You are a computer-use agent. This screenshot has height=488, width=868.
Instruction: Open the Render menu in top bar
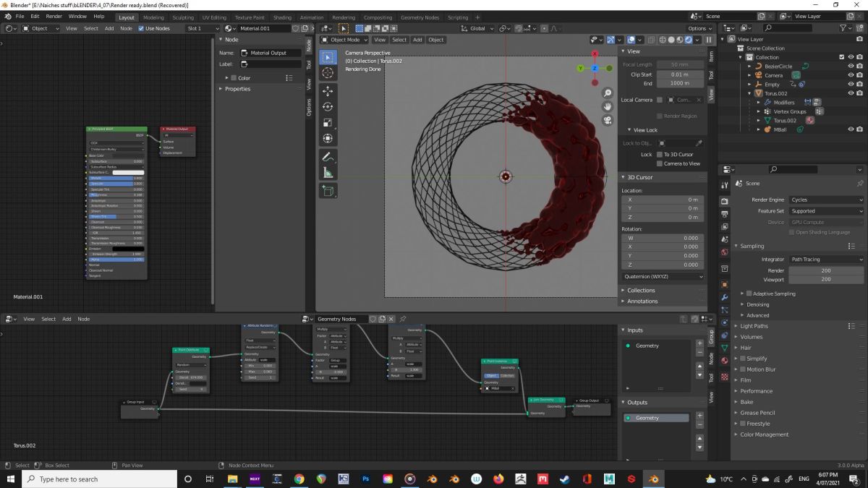pos(54,16)
